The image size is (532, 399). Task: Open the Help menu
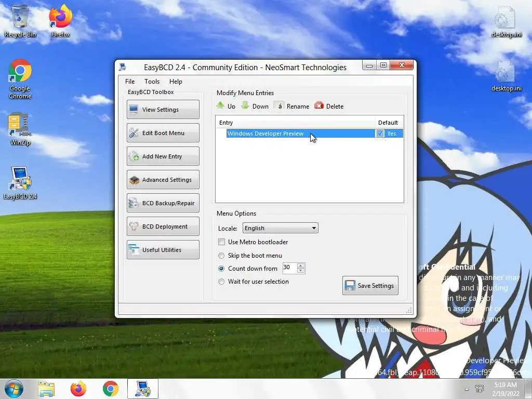click(x=176, y=82)
